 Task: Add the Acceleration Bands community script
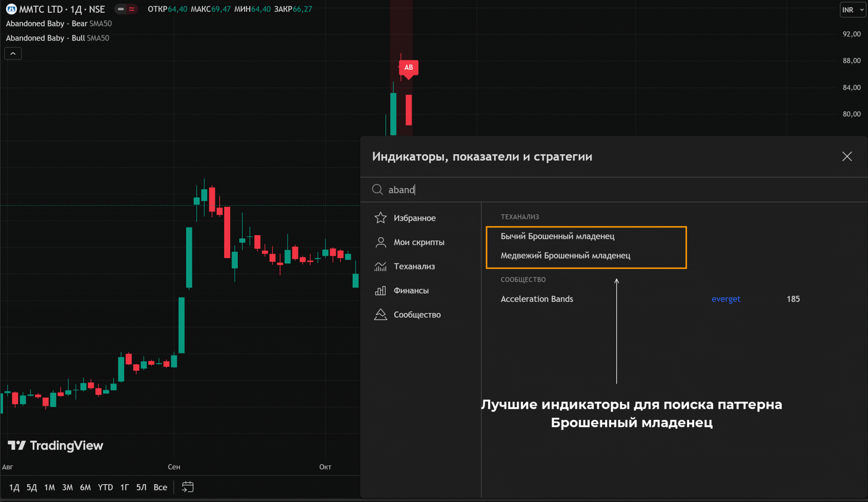537,299
